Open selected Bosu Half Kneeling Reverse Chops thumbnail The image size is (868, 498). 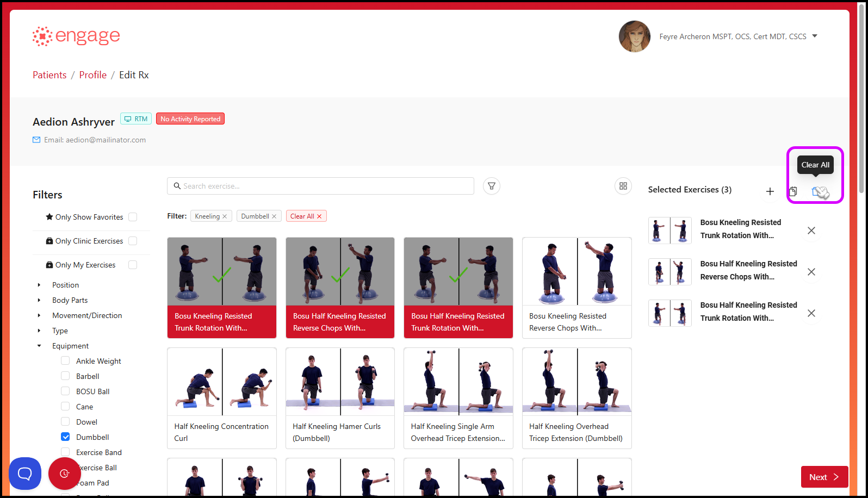click(x=670, y=272)
